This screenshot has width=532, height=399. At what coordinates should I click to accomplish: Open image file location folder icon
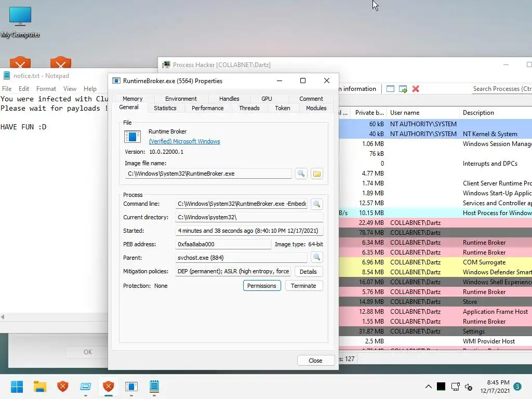click(x=316, y=174)
